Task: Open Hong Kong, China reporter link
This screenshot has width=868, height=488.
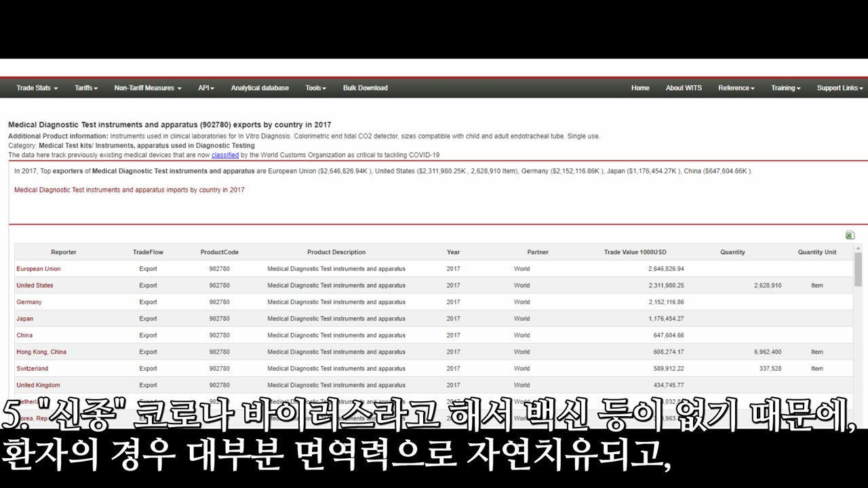Action: click(41, 352)
